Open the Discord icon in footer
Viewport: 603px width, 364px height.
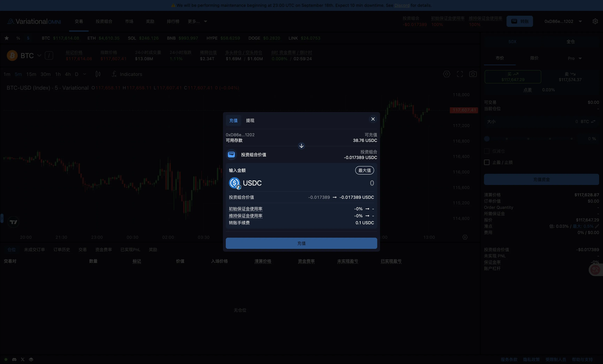pos(14,359)
